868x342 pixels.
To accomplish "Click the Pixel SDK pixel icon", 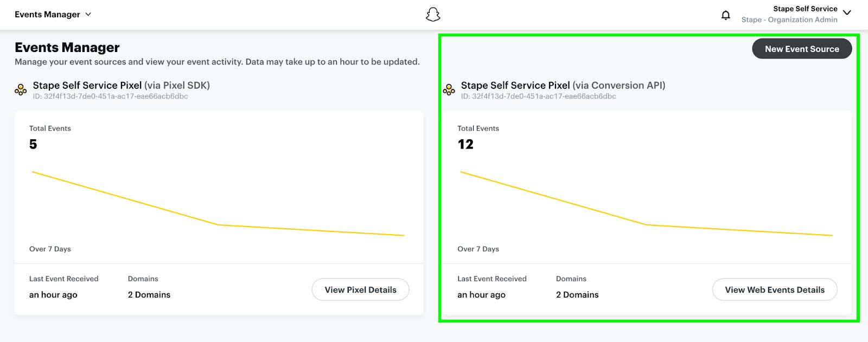I will click(21, 90).
